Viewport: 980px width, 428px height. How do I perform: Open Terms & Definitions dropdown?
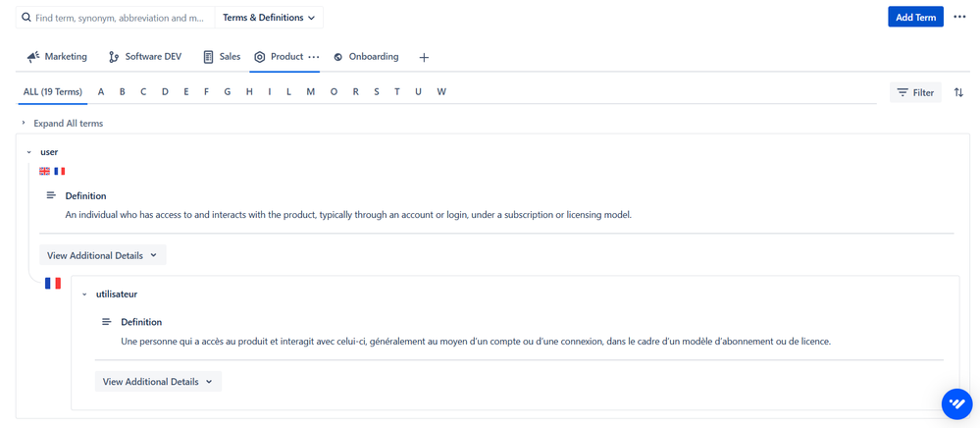269,18
